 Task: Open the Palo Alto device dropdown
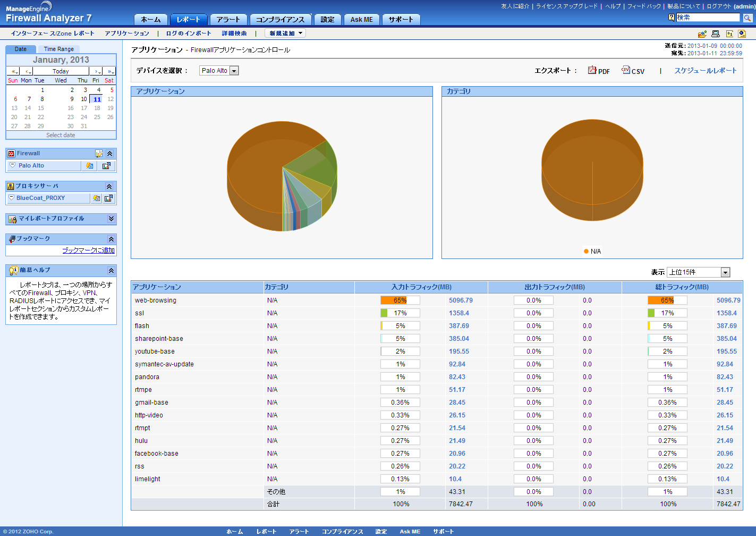[x=234, y=71]
